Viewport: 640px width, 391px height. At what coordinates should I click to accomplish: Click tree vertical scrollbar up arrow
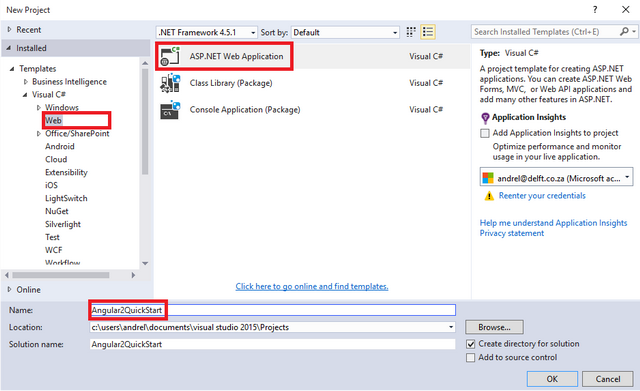click(145, 63)
